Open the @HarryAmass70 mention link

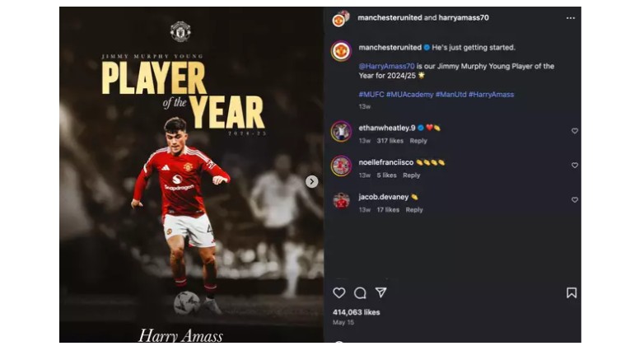click(x=386, y=66)
